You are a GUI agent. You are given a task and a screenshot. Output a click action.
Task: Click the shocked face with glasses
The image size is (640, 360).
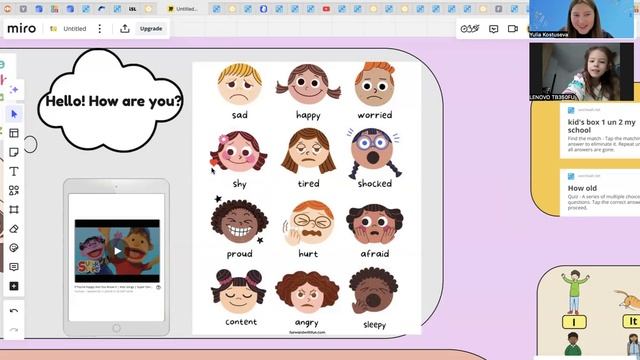point(373,153)
